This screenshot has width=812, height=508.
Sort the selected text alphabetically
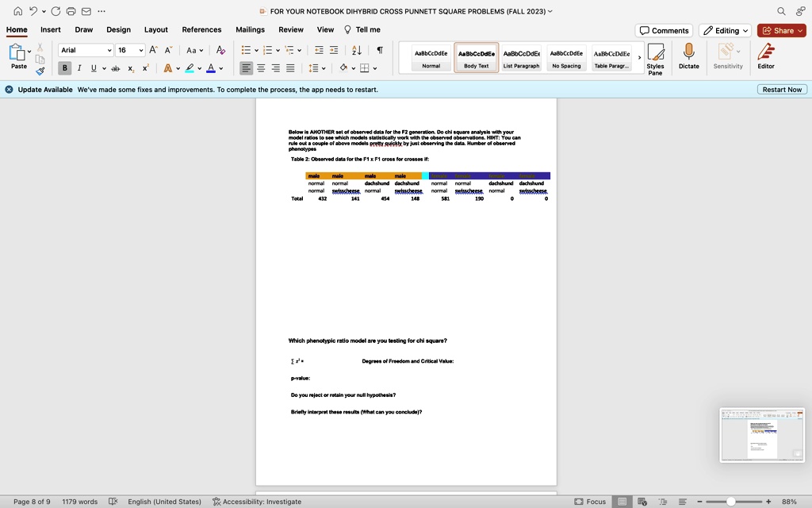click(x=357, y=49)
